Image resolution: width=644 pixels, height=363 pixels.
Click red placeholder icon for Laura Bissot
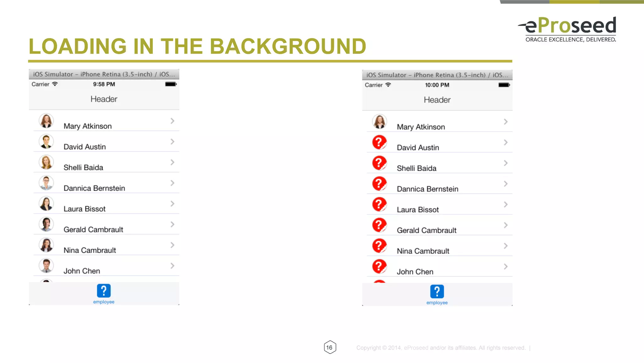click(x=379, y=204)
